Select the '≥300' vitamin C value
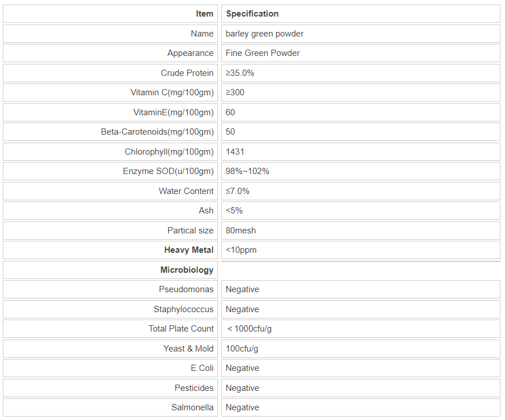The image size is (505, 420). tap(235, 92)
